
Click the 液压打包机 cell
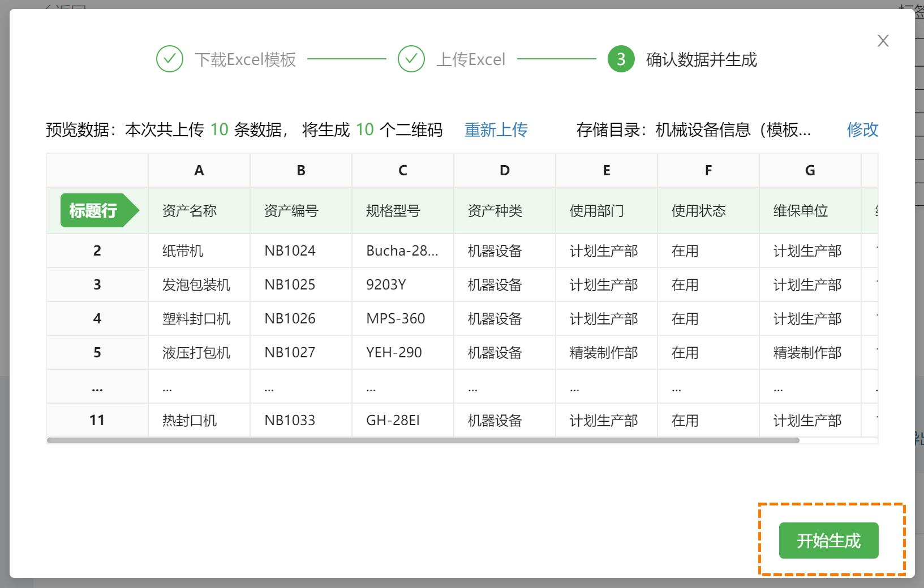tap(199, 352)
